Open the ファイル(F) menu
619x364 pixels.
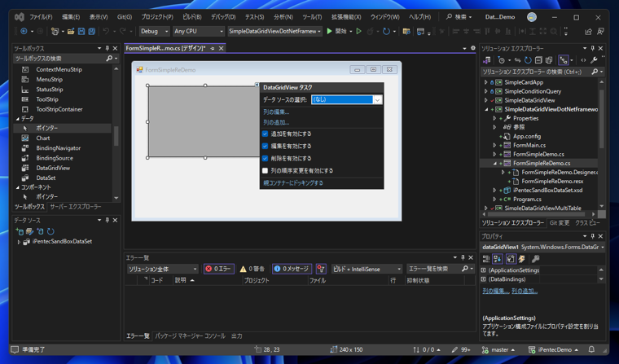pos(41,17)
